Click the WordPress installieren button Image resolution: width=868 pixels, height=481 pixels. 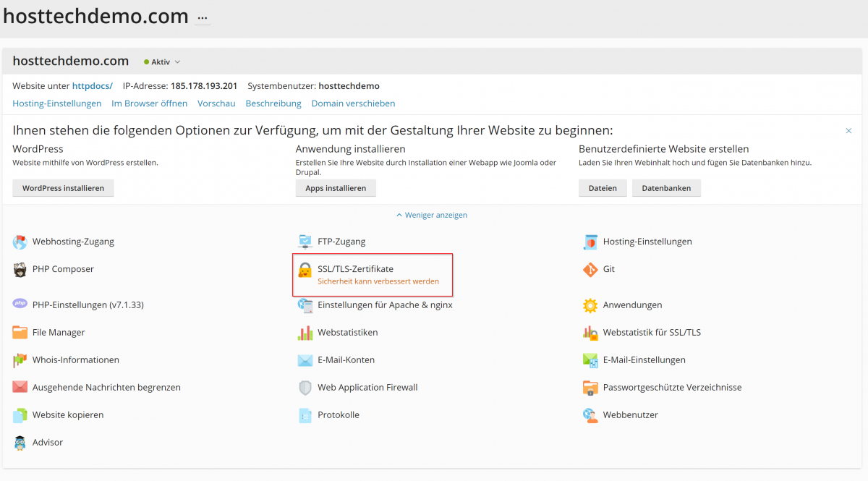(63, 188)
